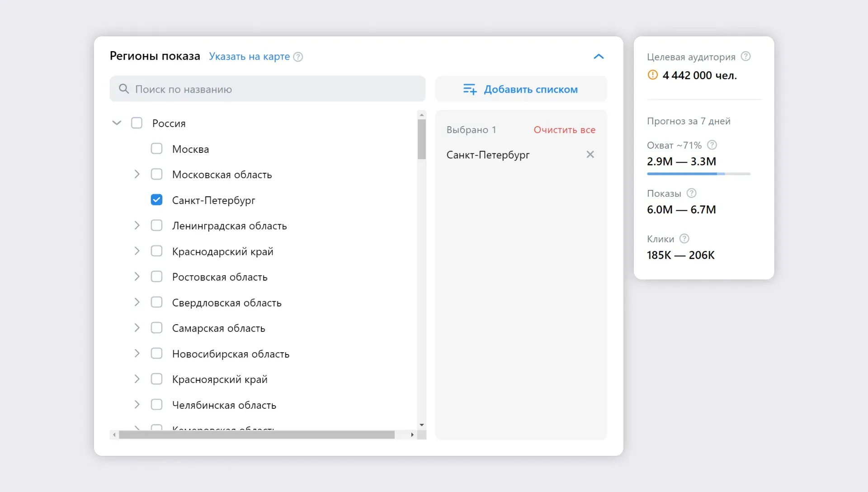This screenshot has width=868, height=492.
Task: Remove Санкт-Петербург from selected list
Action: tap(590, 155)
